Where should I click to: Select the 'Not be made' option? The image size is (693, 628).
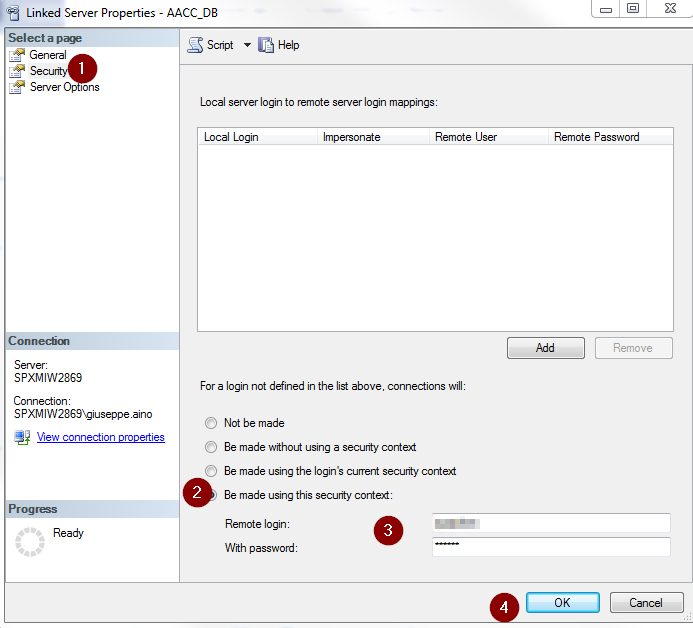[211, 423]
